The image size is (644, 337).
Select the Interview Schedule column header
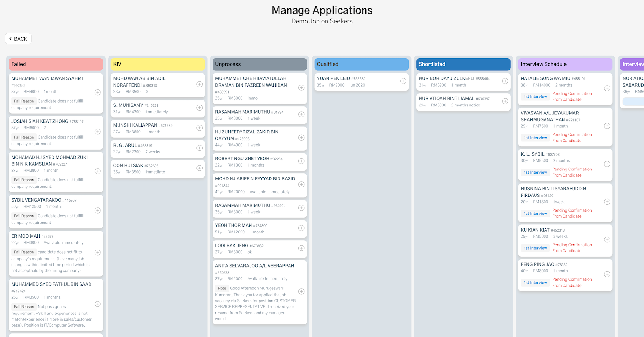[565, 64]
